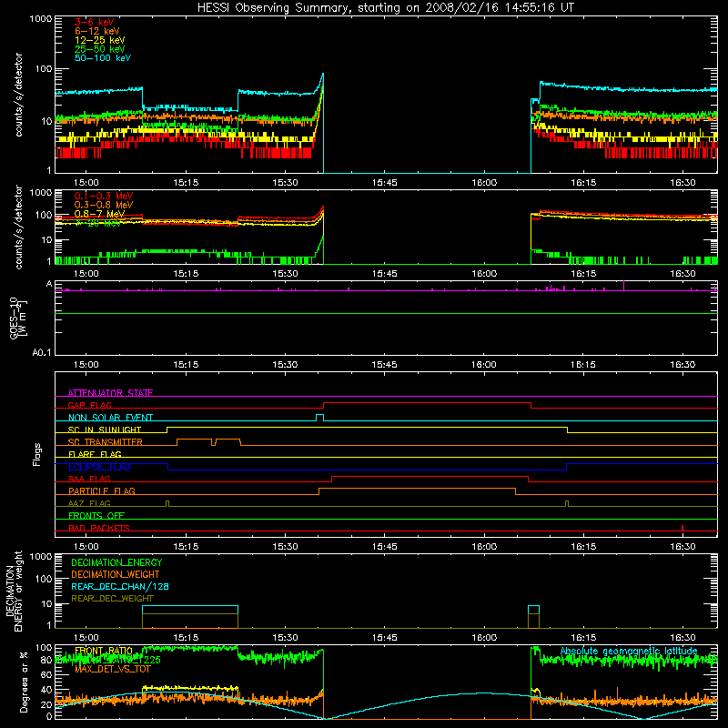Select the 50-100 keV legend label

(103, 58)
